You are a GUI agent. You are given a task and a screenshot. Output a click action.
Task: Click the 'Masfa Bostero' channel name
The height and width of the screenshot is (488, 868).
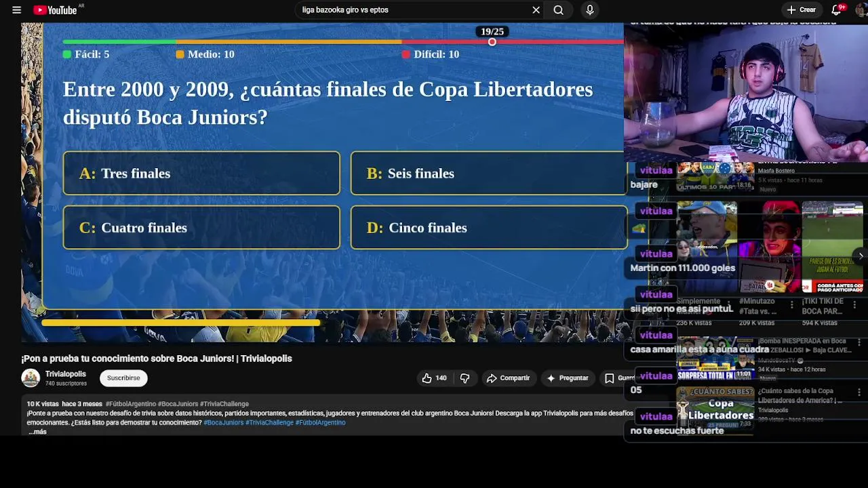pyautogui.click(x=776, y=171)
